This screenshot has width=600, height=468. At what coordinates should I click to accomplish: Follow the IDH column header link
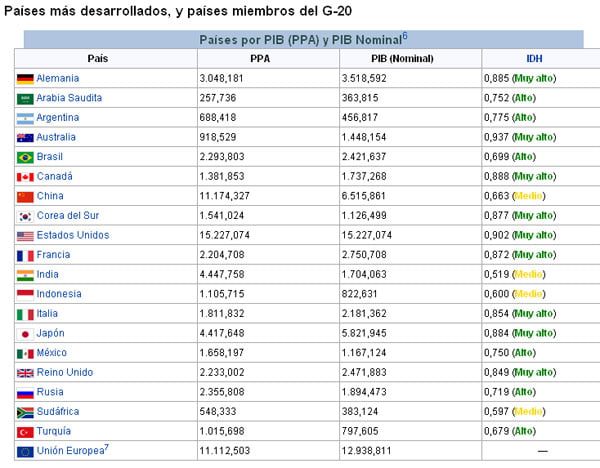coord(535,59)
